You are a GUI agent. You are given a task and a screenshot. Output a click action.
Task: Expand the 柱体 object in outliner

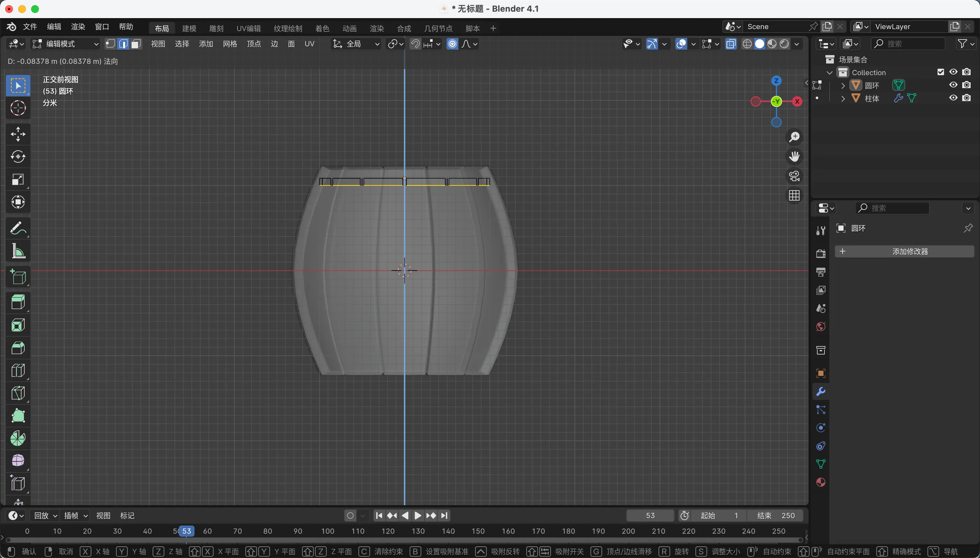(x=843, y=99)
